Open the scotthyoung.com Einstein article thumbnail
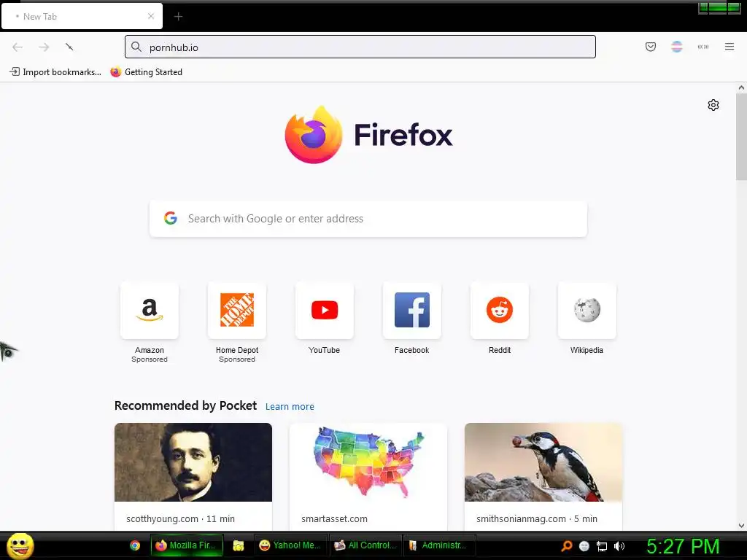Viewport: 747px width, 560px height. (193, 462)
